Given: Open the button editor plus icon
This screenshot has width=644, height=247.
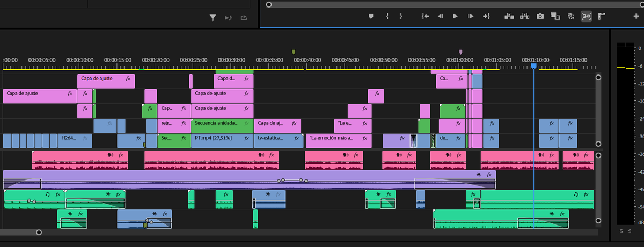Looking at the screenshot, I should click(x=636, y=17).
